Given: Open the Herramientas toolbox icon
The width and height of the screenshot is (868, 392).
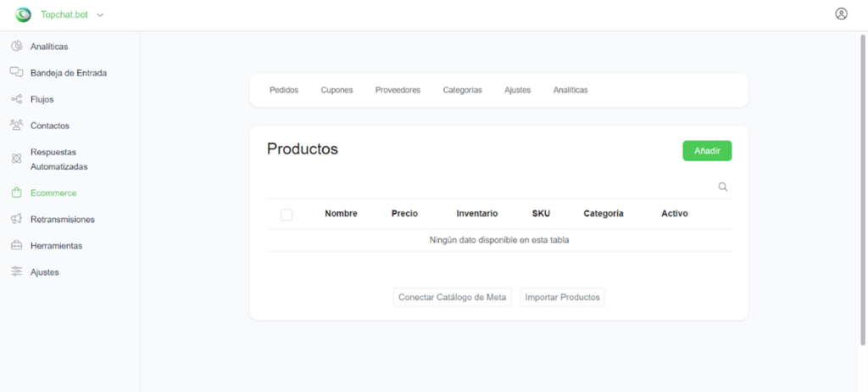Looking at the screenshot, I should (16, 245).
